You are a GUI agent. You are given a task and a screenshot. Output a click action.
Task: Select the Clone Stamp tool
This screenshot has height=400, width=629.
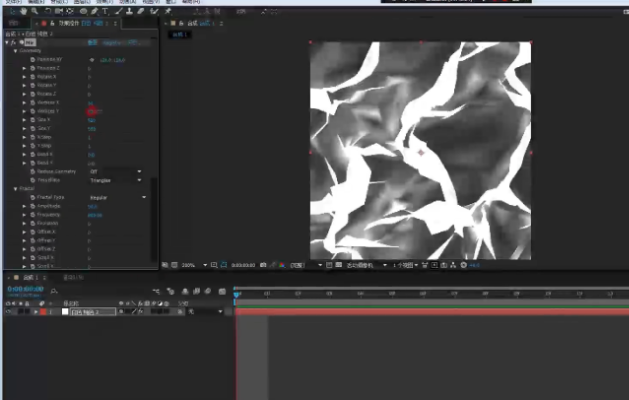point(129,11)
